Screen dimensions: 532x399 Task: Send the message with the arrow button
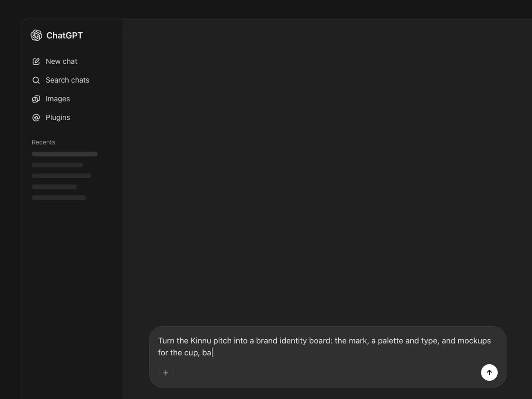(489, 372)
